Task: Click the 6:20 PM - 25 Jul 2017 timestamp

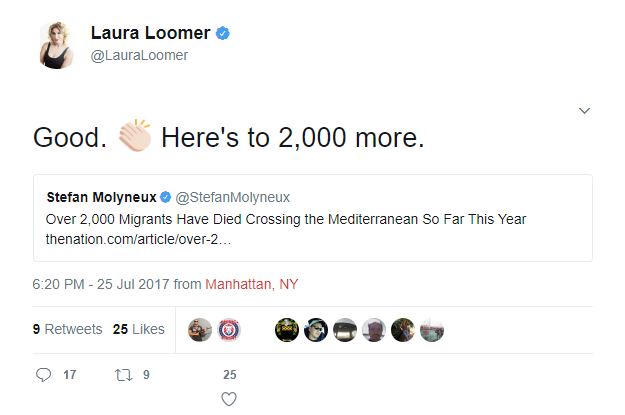Action: pos(100,284)
